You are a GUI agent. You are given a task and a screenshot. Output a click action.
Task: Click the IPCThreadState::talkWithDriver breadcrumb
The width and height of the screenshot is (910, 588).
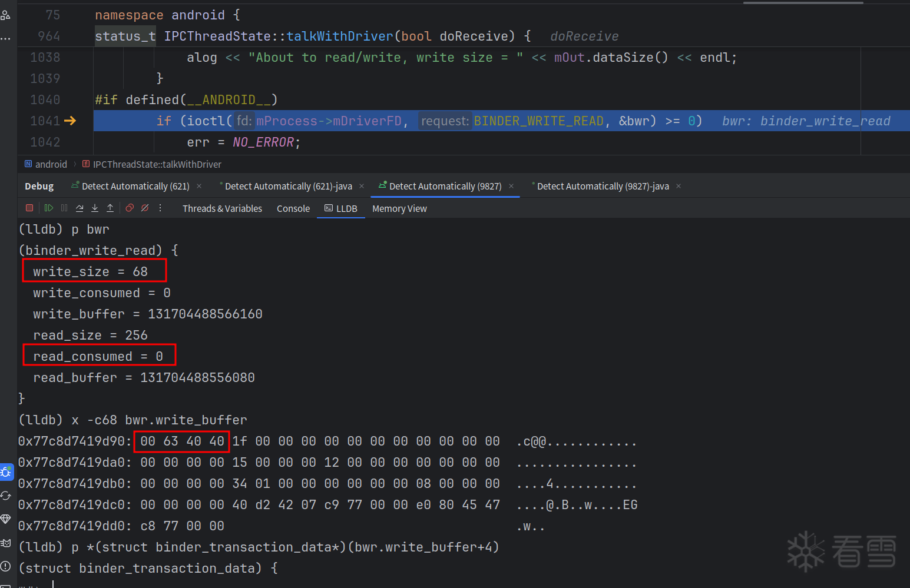(x=152, y=164)
